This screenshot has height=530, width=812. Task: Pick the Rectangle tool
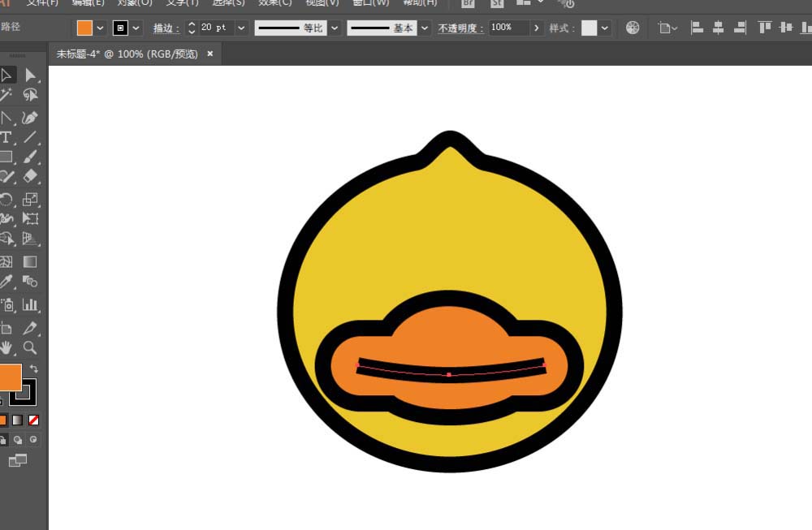7,158
